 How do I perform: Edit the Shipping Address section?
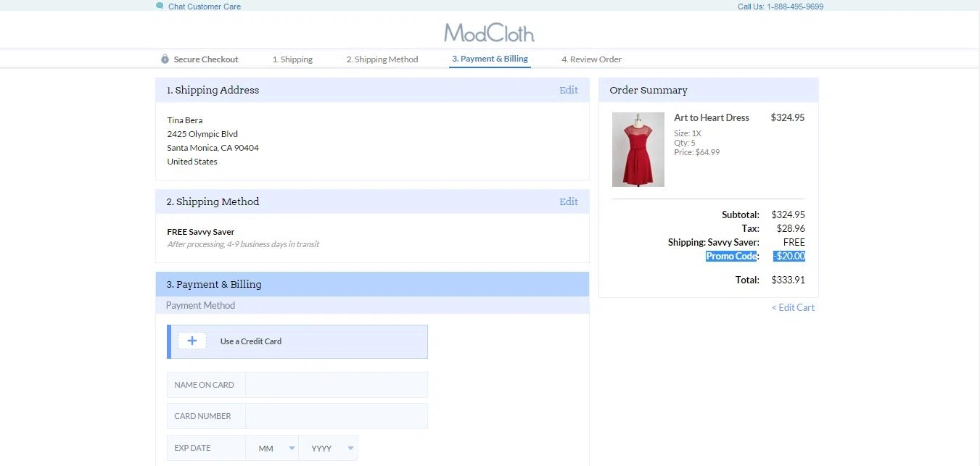click(x=569, y=90)
